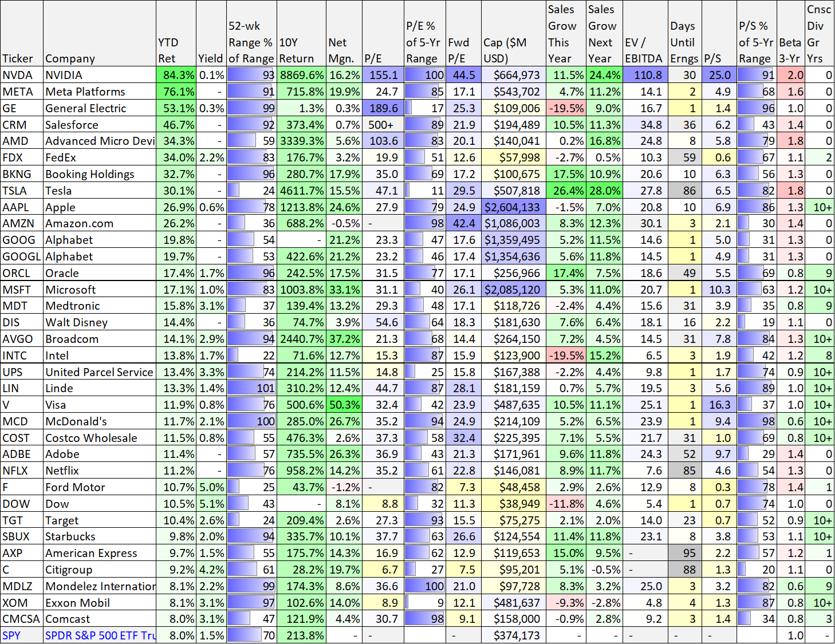The image size is (835, 644).
Task: Select the NVDA ticker cell
Action: 22,75
